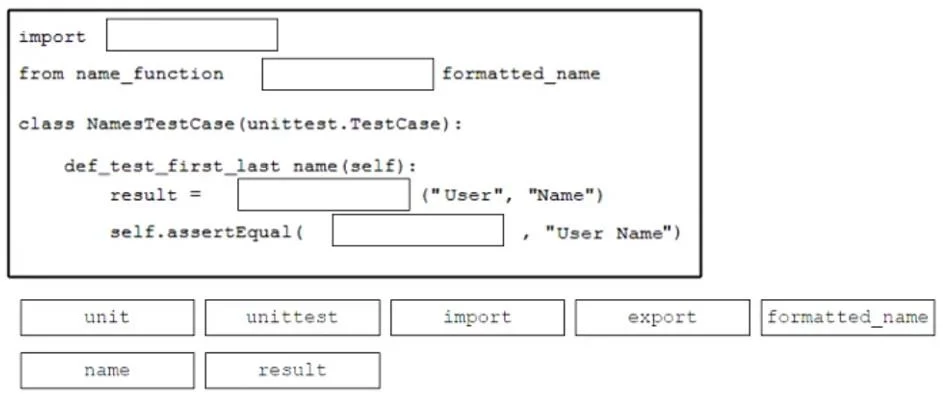Pick the 'name' answer tile
Screen dimensions: 943x394
tap(107, 371)
